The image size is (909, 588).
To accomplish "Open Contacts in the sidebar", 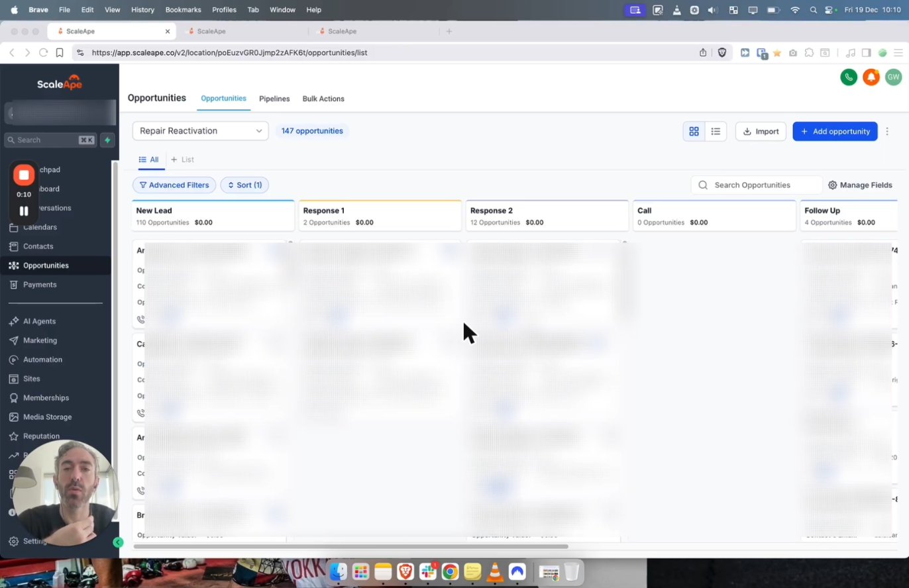I will (38, 246).
